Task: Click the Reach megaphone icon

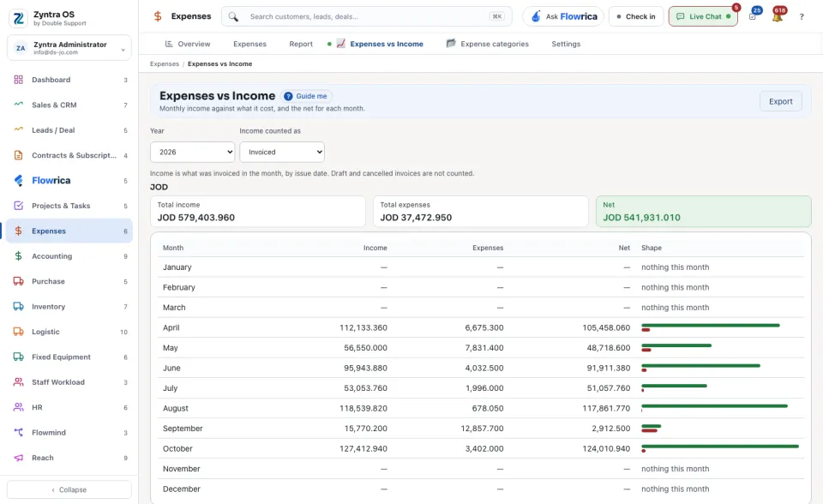Action: (18, 458)
